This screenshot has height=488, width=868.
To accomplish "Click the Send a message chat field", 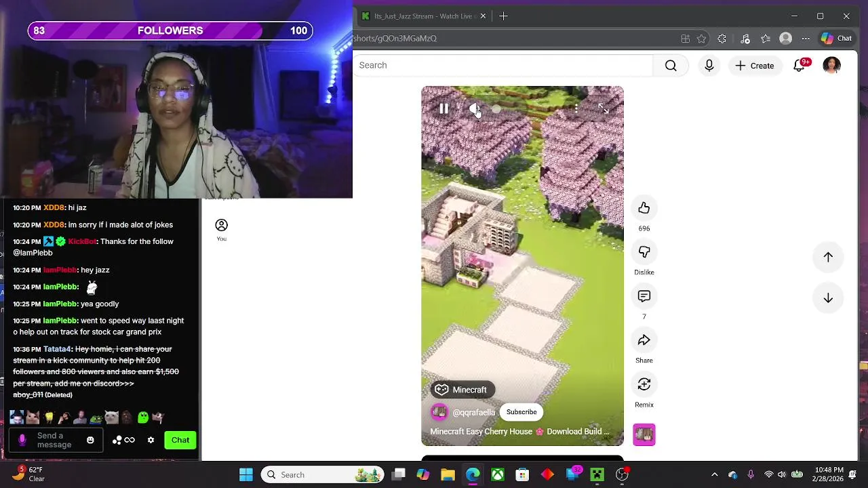I will [56, 441].
